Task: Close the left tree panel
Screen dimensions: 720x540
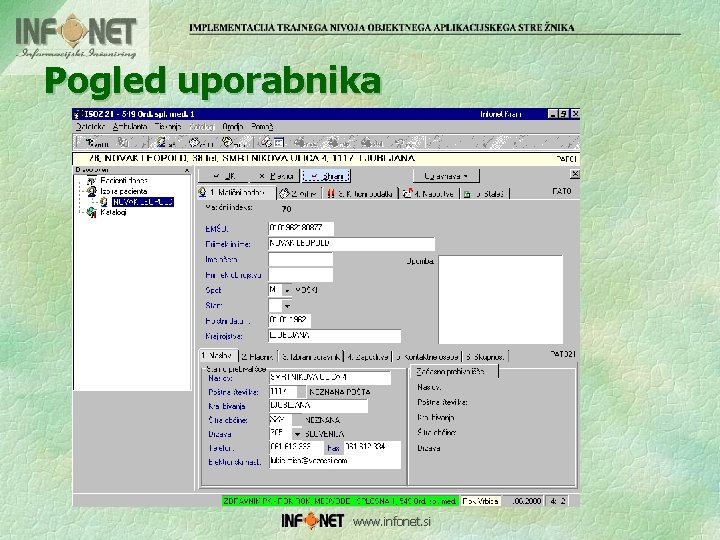Action: (x=187, y=170)
